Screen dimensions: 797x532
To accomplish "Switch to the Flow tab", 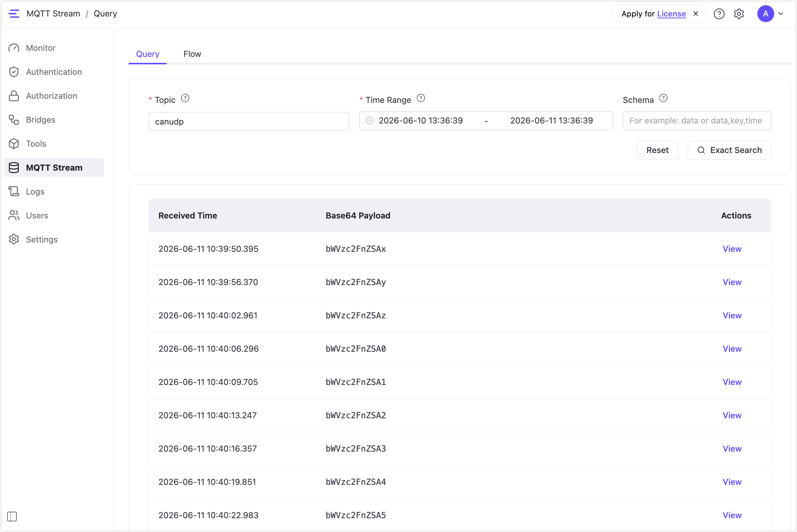I will 192,54.
